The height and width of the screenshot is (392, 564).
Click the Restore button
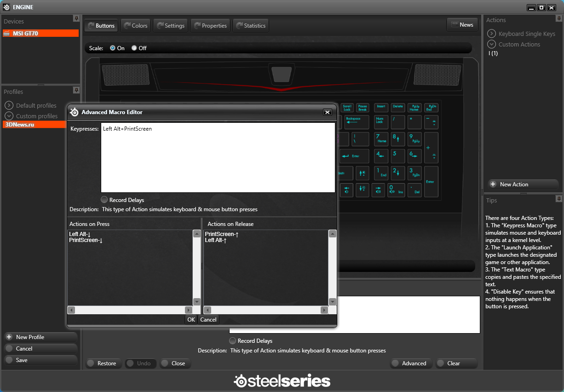click(x=104, y=363)
